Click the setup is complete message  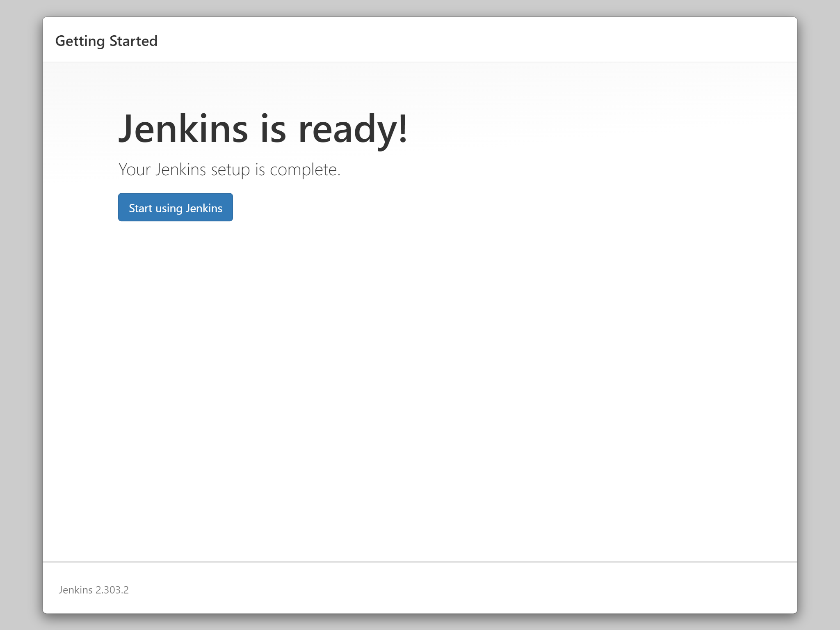tap(229, 170)
